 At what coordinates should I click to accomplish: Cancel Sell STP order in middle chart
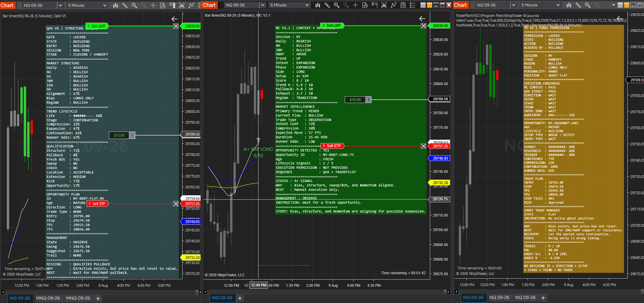tap(423, 146)
